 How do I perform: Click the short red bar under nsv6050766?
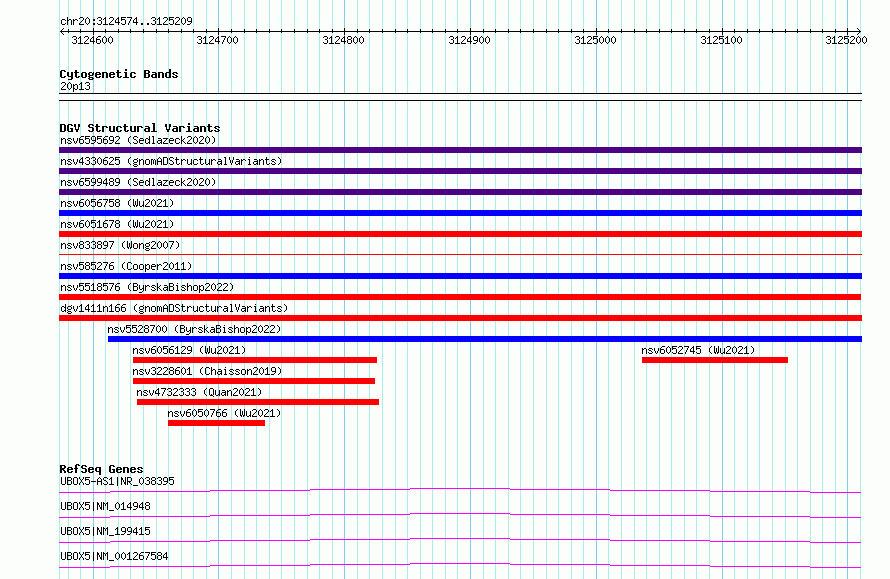216,423
